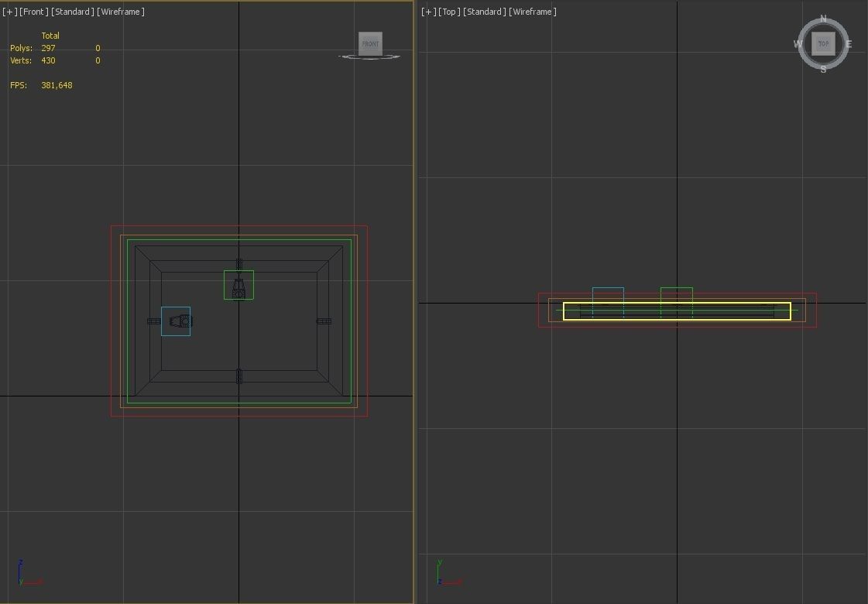Image resolution: width=868 pixels, height=604 pixels.
Task: Select the blue box in Top viewport
Action: click(608, 302)
